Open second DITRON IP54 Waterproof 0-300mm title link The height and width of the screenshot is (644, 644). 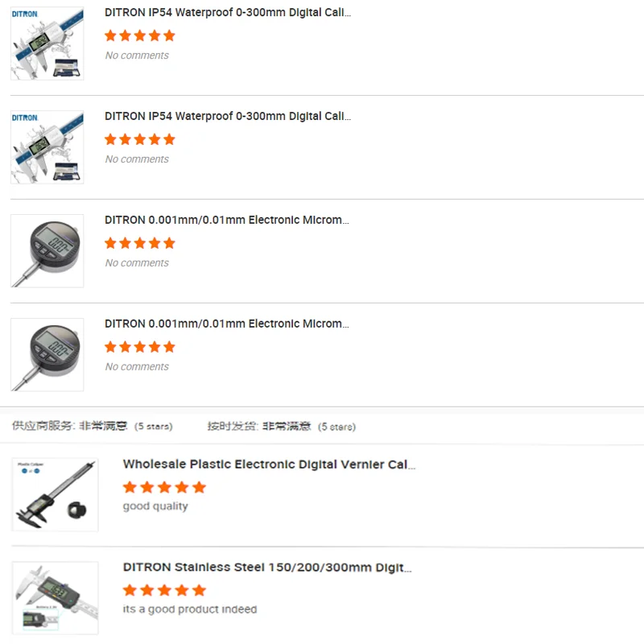pos(228,116)
